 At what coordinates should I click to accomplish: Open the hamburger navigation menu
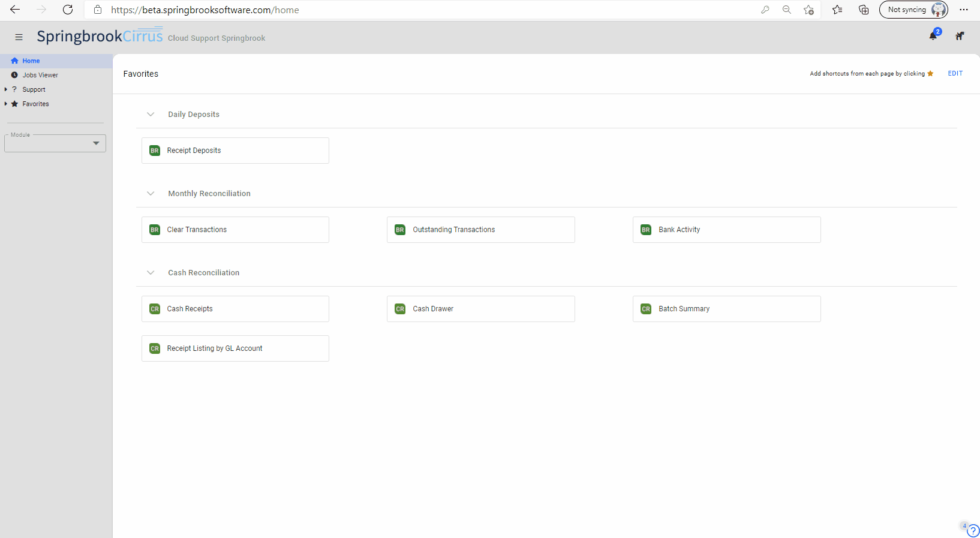click(19, 37)
